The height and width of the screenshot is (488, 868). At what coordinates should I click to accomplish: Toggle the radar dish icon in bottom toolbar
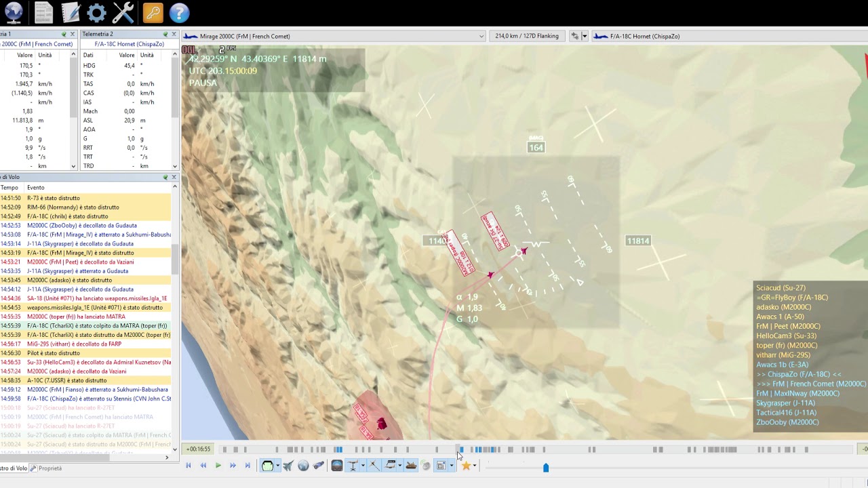(x=426, y=466)
